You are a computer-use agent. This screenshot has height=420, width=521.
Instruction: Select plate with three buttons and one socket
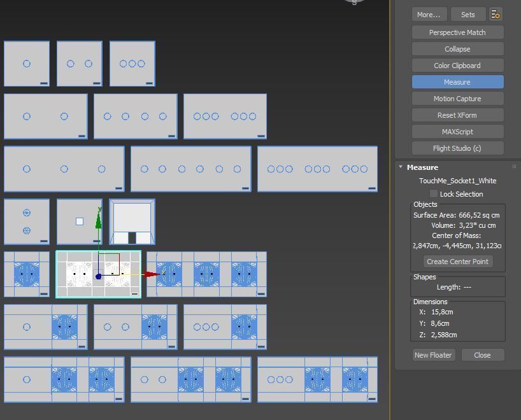[225, 326]
